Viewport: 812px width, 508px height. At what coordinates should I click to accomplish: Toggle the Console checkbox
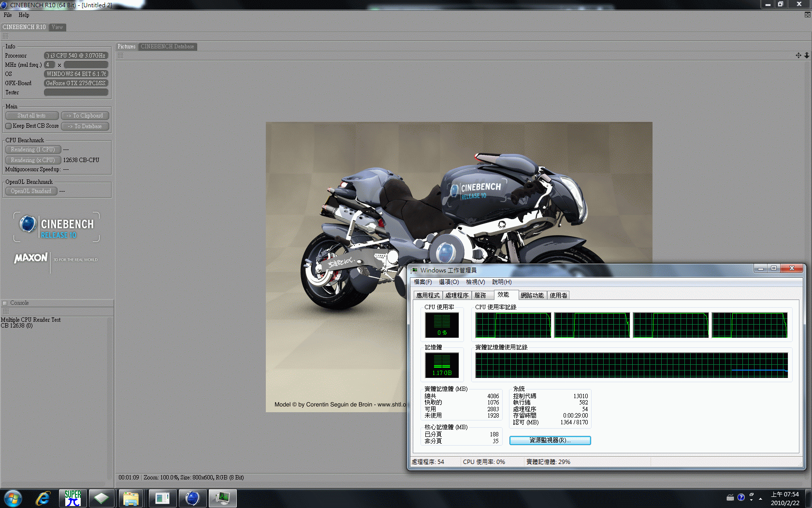[5, 303]
